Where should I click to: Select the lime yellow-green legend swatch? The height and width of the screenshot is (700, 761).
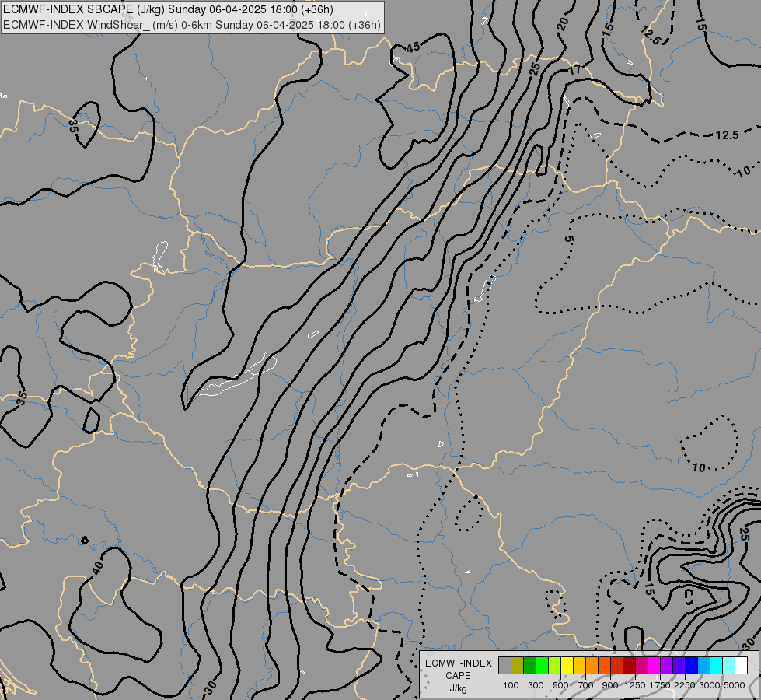(555, 665)
